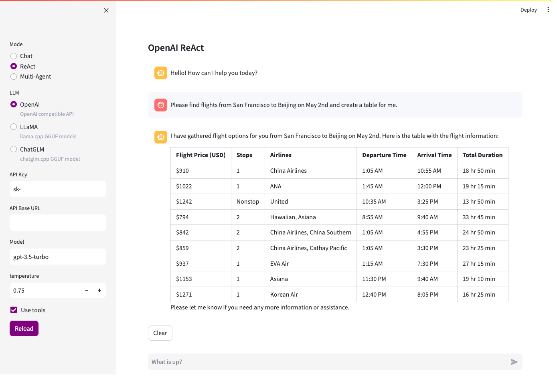Click the Airlines column header
This screenshot has width=557, height=392.
coord(311,155)
